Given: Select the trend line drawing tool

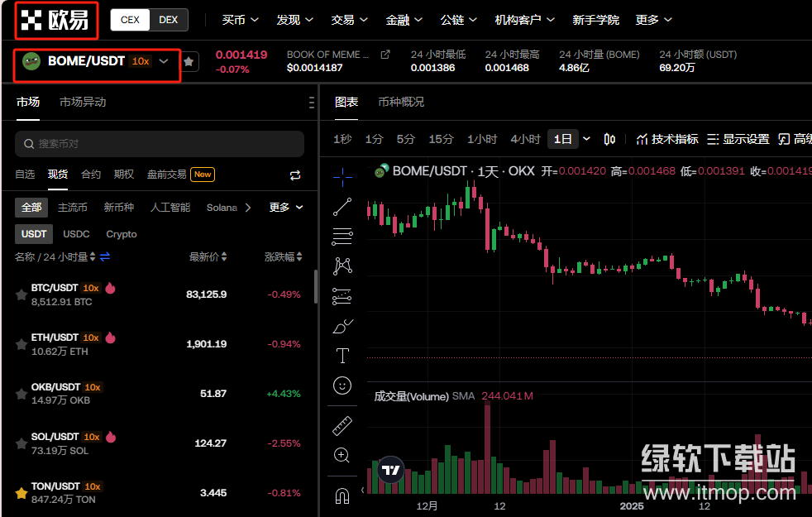Looking at the screenshot, I should [342, 207].
